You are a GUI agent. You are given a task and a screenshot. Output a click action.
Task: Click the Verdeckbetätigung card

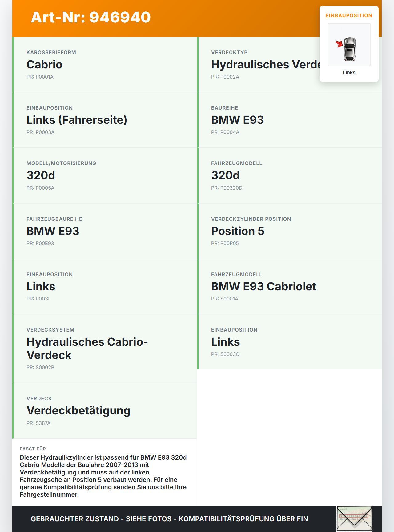pyautogui.click(x=105, y=411)
